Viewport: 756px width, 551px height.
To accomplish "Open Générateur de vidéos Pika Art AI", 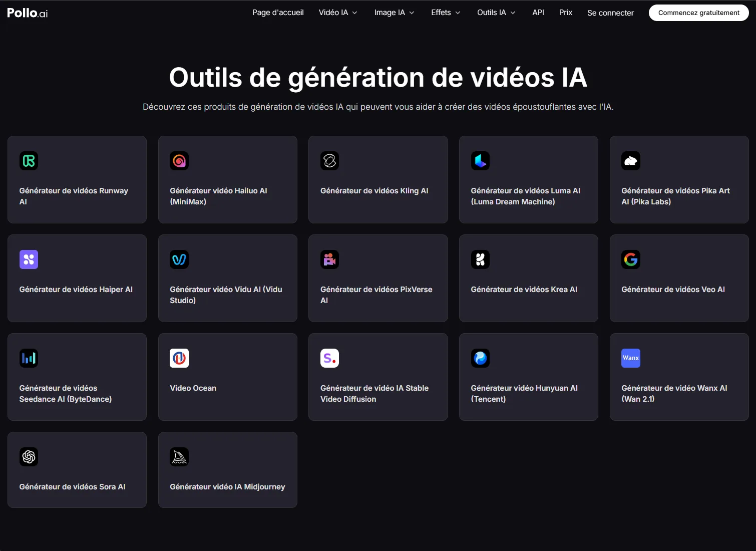I will click(675, 196).
